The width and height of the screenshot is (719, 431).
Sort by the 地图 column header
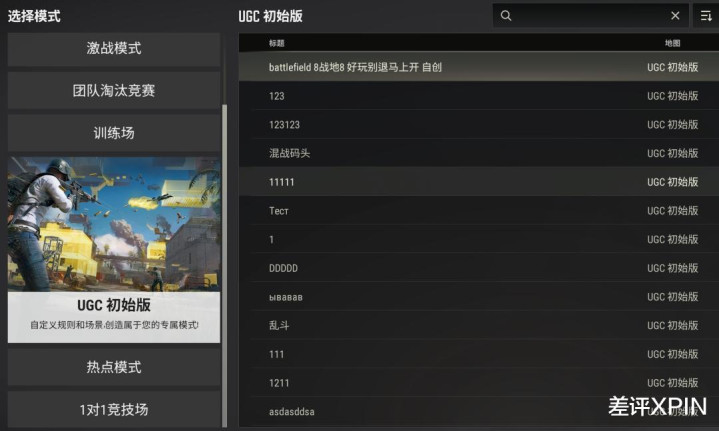point(672,43)
